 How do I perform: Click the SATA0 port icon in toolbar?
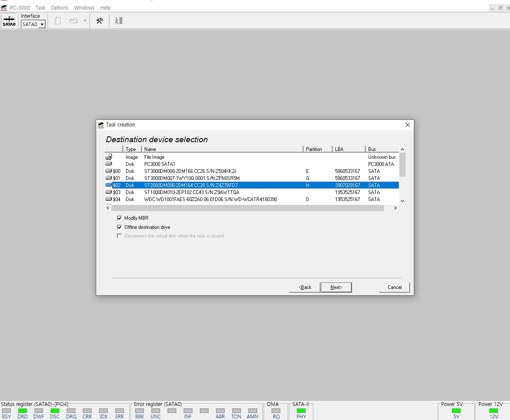(9, 21)
